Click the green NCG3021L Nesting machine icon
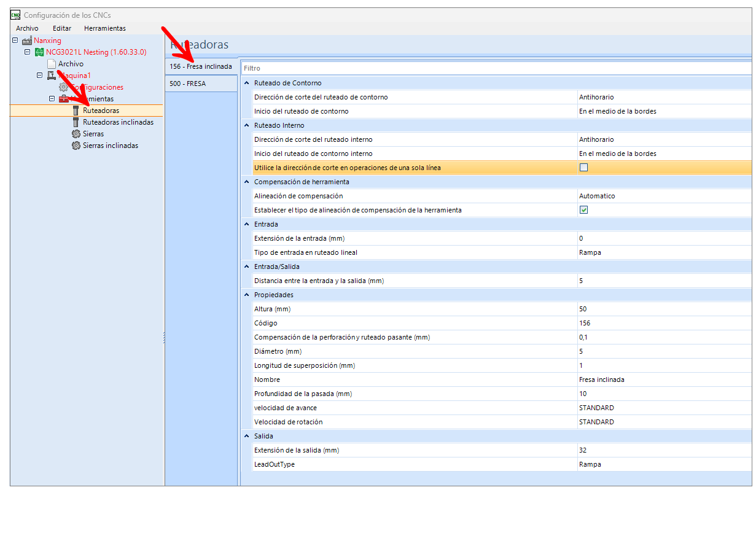Screen dimensions: 756x533 (39, 52)
